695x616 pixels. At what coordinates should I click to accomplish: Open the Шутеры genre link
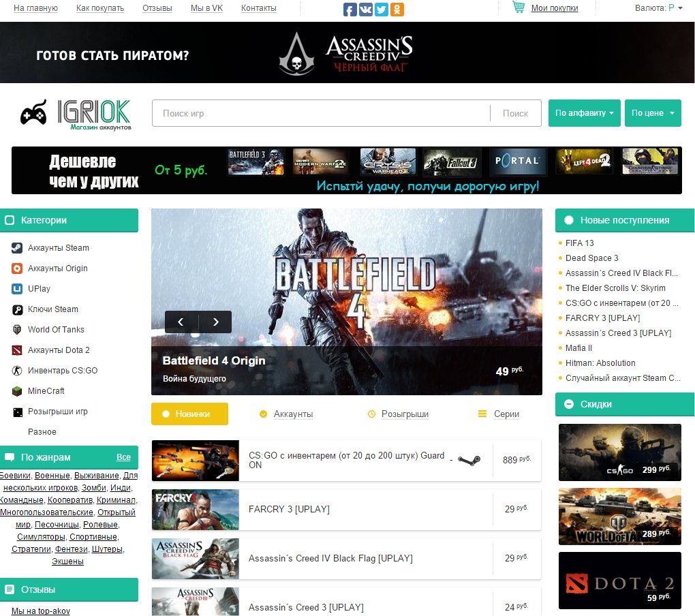tap(107, 549)
